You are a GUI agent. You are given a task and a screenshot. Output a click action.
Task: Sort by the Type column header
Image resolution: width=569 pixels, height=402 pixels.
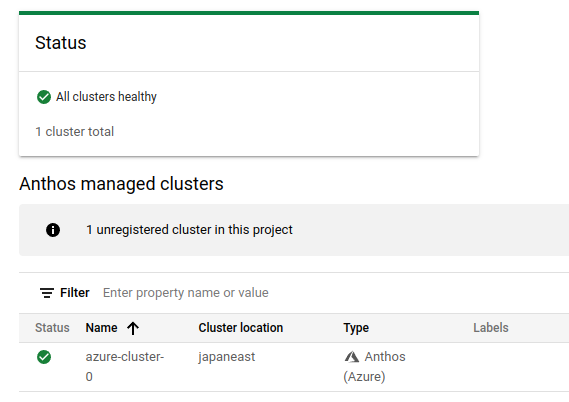pyautogui.click(x=356, y=328)
